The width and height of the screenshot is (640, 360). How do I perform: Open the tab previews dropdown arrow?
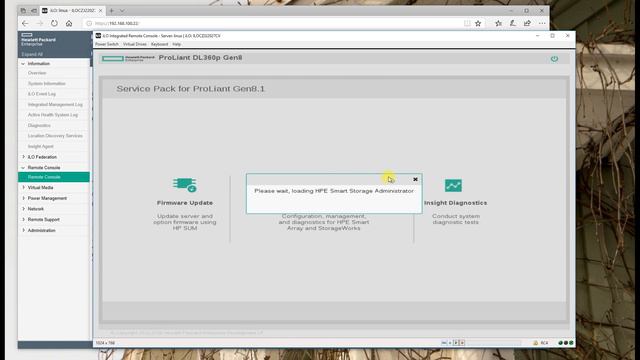tap(122, 11)
